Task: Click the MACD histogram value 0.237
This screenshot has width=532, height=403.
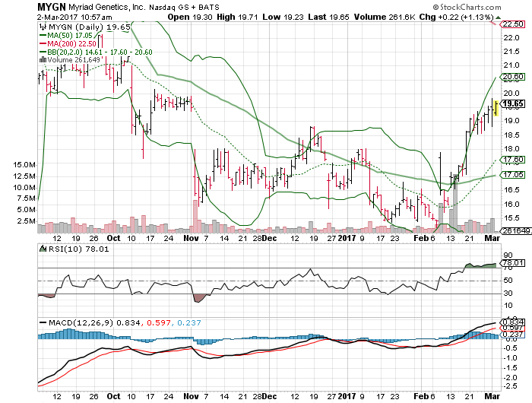Action: [189, 322]
